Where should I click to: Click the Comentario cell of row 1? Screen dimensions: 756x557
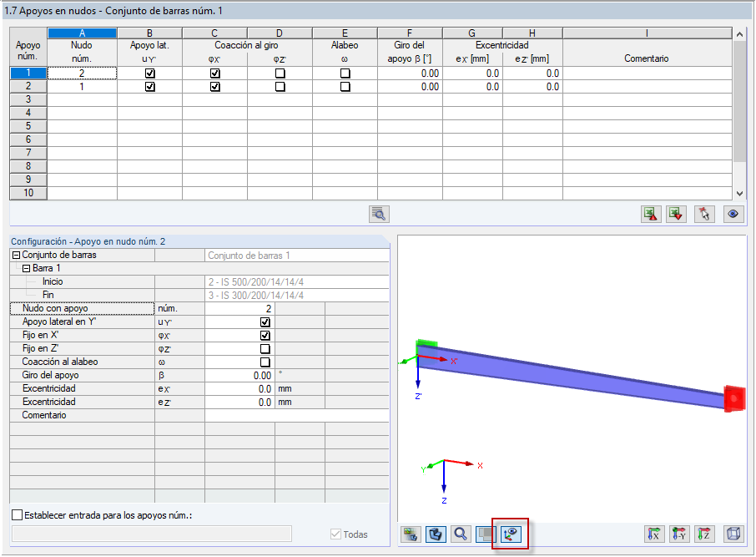pos(647,73)
